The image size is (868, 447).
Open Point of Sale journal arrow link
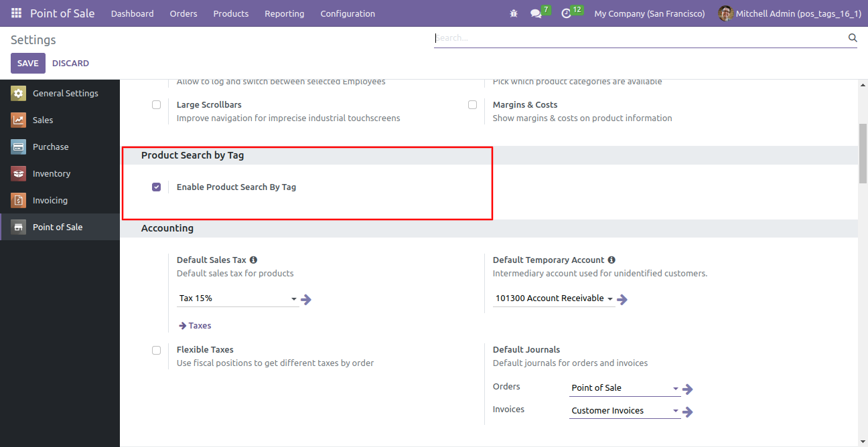pos(687,389)
